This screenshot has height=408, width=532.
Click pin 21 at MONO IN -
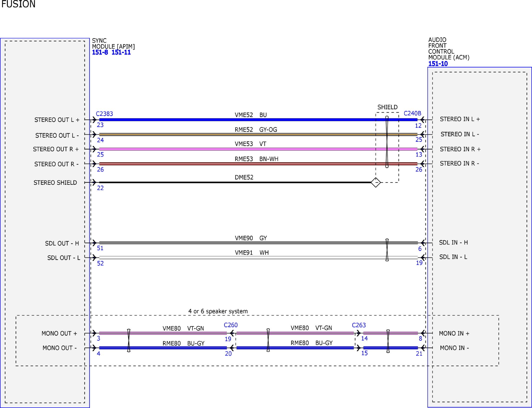coord(419,354)
